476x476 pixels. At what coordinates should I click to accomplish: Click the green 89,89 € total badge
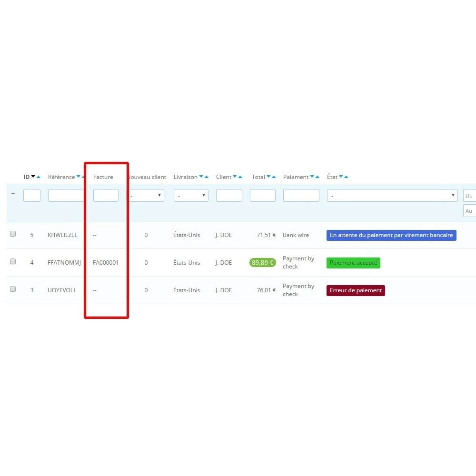pyautogui.click(x=263, y=263)
